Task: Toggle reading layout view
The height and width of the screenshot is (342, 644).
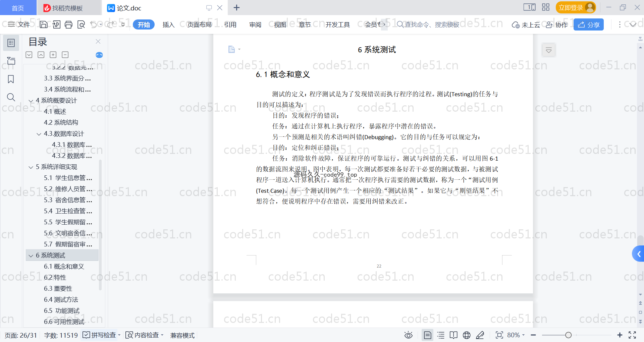Action: coord(453,335)
